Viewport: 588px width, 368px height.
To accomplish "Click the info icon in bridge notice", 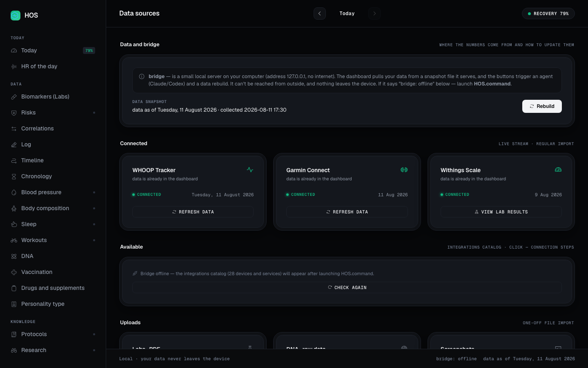I will click(x=142, y=76).
